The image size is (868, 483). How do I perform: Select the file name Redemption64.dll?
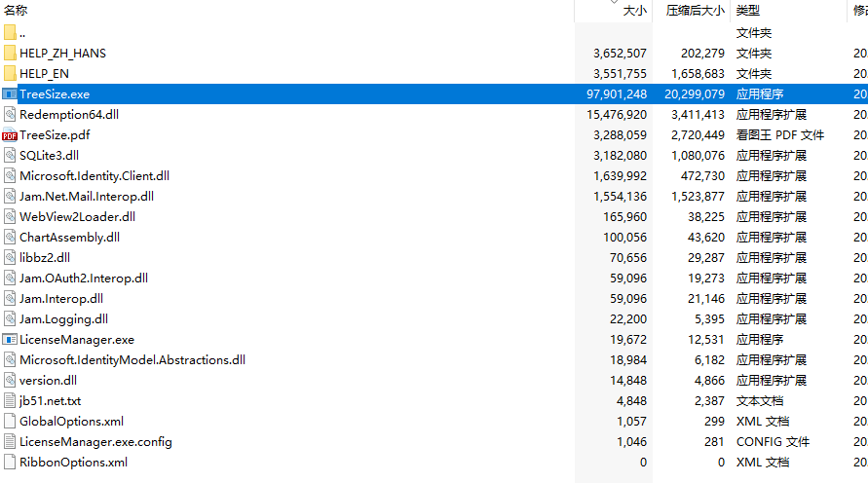pos(69,115)
